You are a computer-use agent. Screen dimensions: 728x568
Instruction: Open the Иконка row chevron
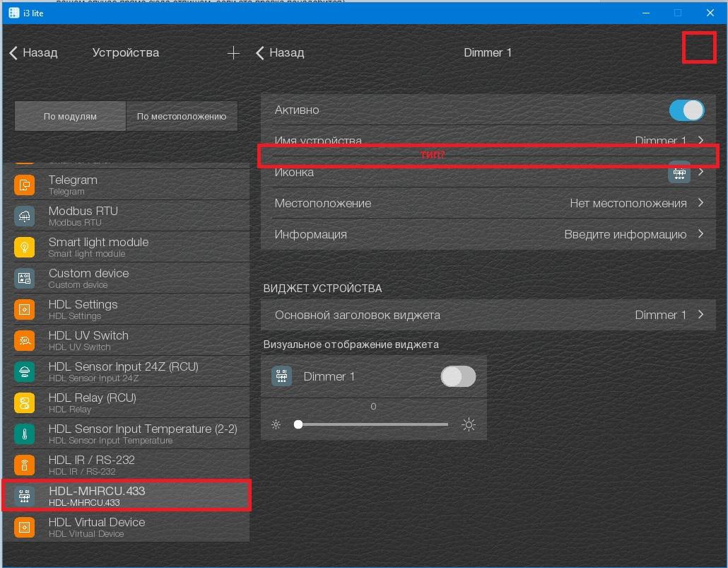[x=700, y=171]
